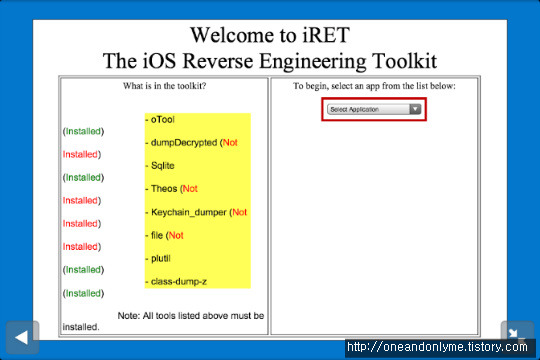540x360 pixels.
Task: Click red 'Installed)' status below dumpDecrypted
Action: [82, 154]
